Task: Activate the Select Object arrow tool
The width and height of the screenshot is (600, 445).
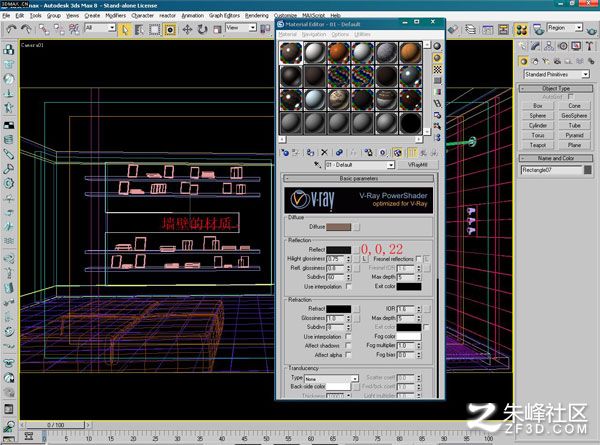Action: tap(124, 29)
